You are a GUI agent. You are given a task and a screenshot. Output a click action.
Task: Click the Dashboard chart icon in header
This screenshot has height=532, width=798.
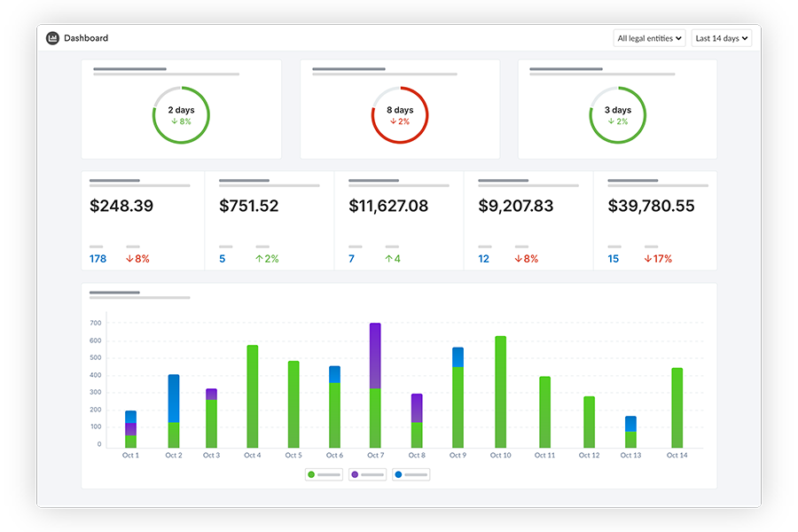click(52, 38)
